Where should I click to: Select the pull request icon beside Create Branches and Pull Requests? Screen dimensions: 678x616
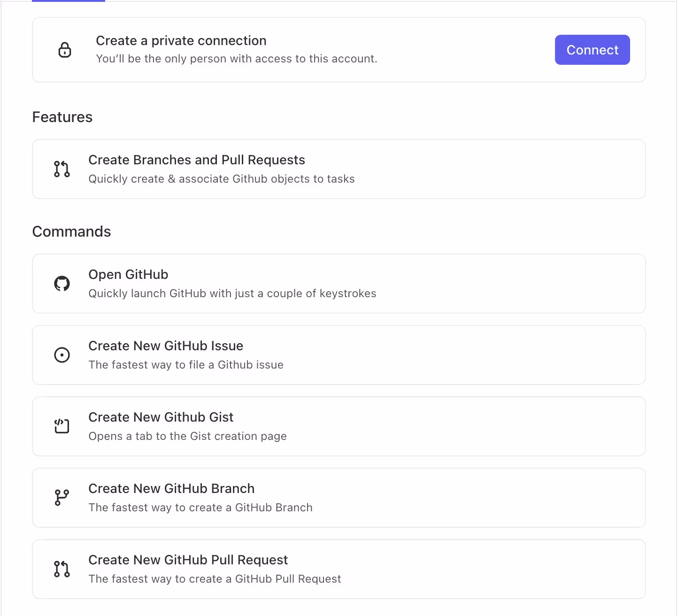pyautogui.click(x=62, y=169)
